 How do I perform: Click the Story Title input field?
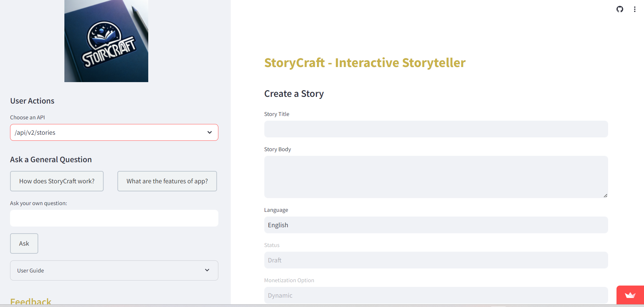click(x=435, y=129)
